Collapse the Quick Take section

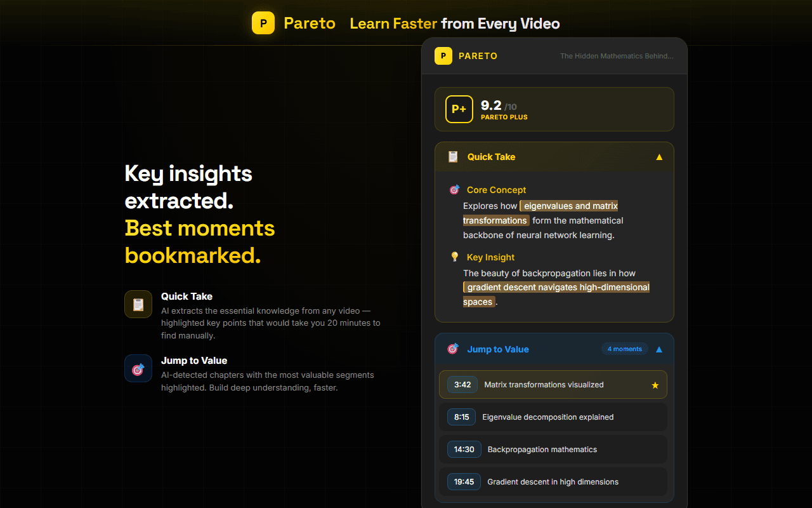[658, 156]
